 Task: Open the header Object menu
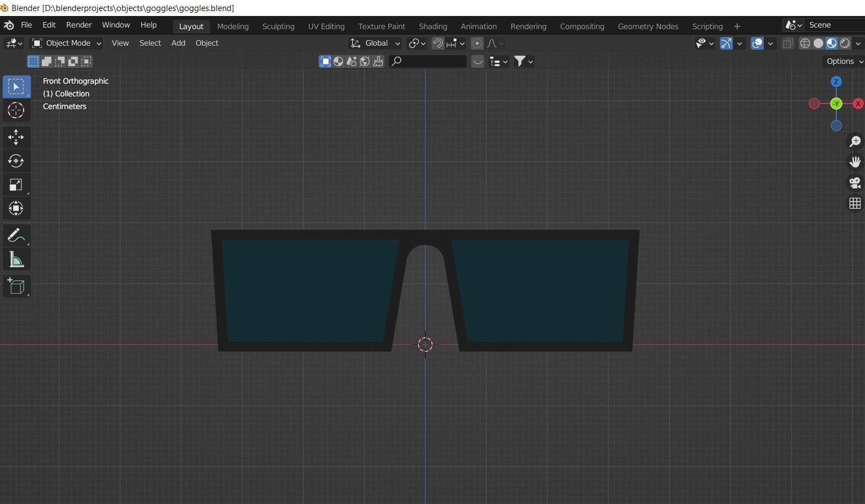pos(207,43)
